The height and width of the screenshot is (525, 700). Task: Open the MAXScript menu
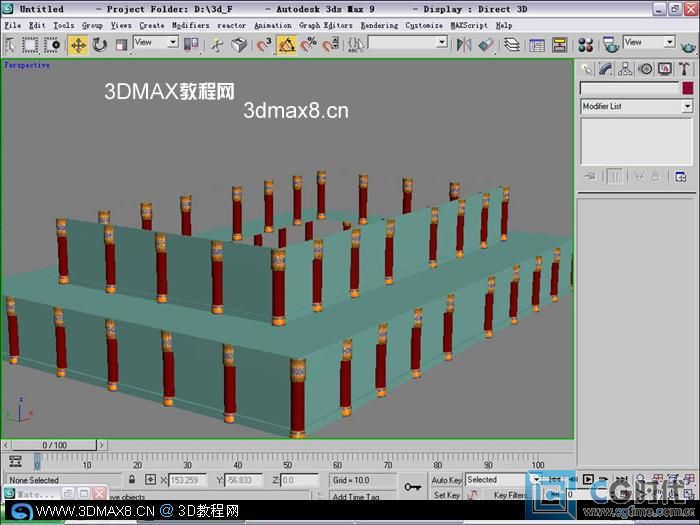tap(469, 25)
